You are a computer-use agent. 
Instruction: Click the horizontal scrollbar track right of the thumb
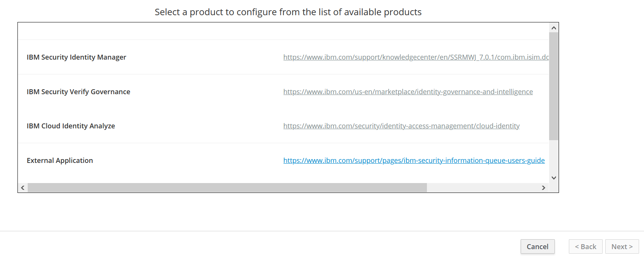point(482,188)
